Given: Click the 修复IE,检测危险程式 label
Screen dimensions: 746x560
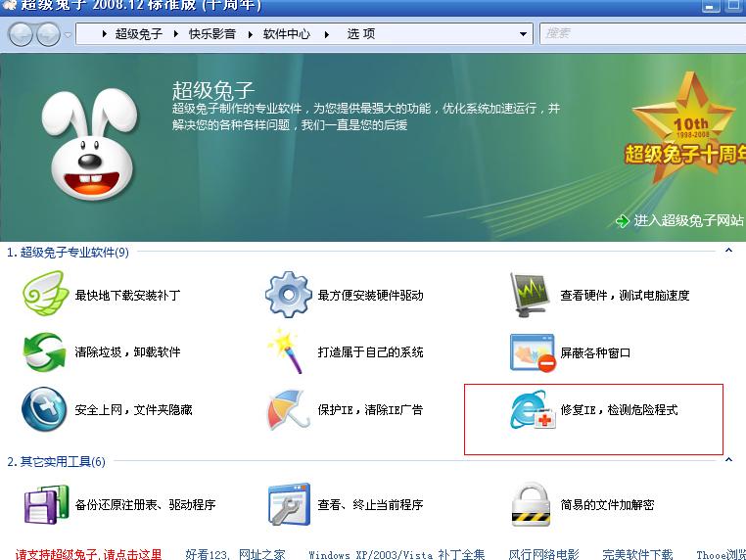Looking at the screenshot, I should tap(619, 409).
